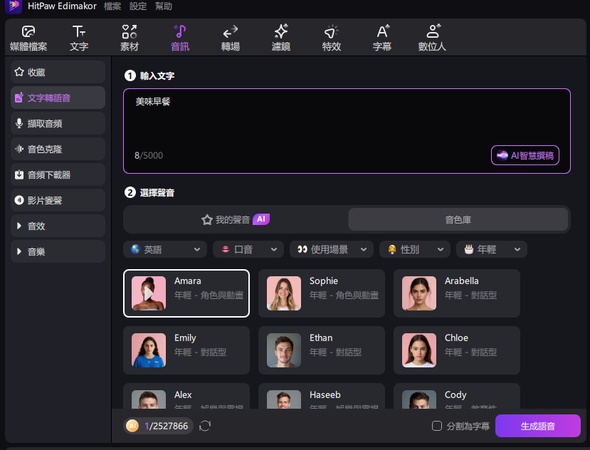Click the AI coin credits icon
The height and width of the screenshot is (450, 590).
point(132,426)
